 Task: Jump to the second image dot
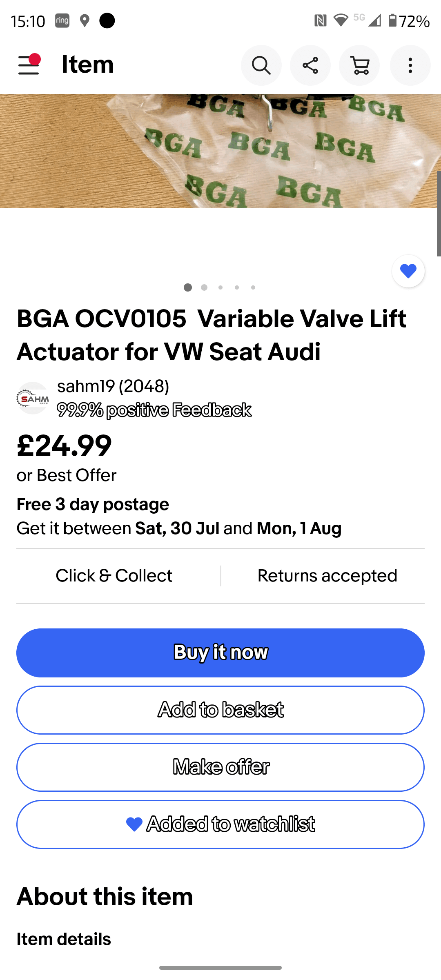point(204,287)
